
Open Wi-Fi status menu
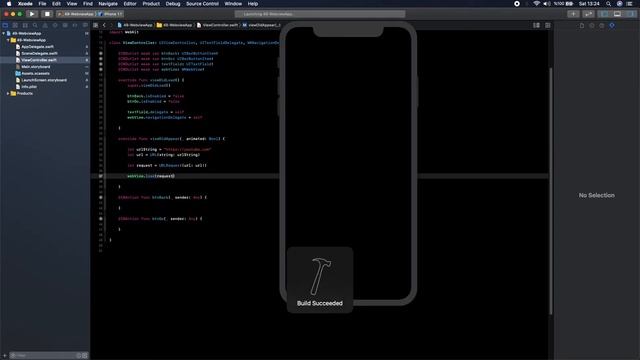536,4
